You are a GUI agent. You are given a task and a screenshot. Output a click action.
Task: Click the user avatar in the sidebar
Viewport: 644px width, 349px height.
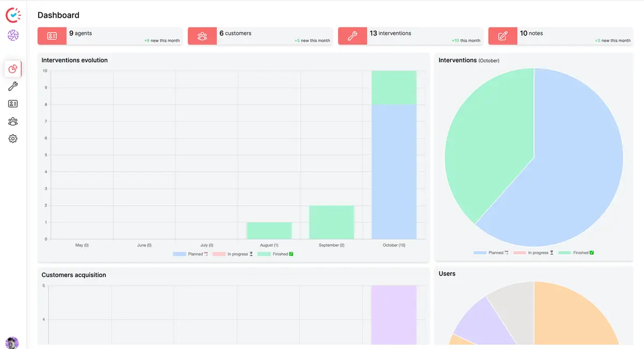pos(12,343)
